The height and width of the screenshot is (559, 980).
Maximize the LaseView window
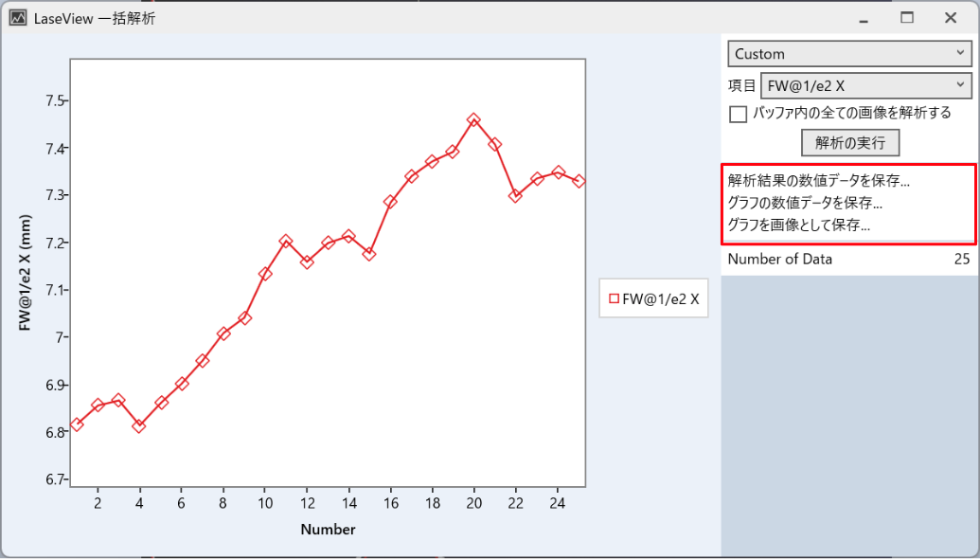click(x=907, y=18)
